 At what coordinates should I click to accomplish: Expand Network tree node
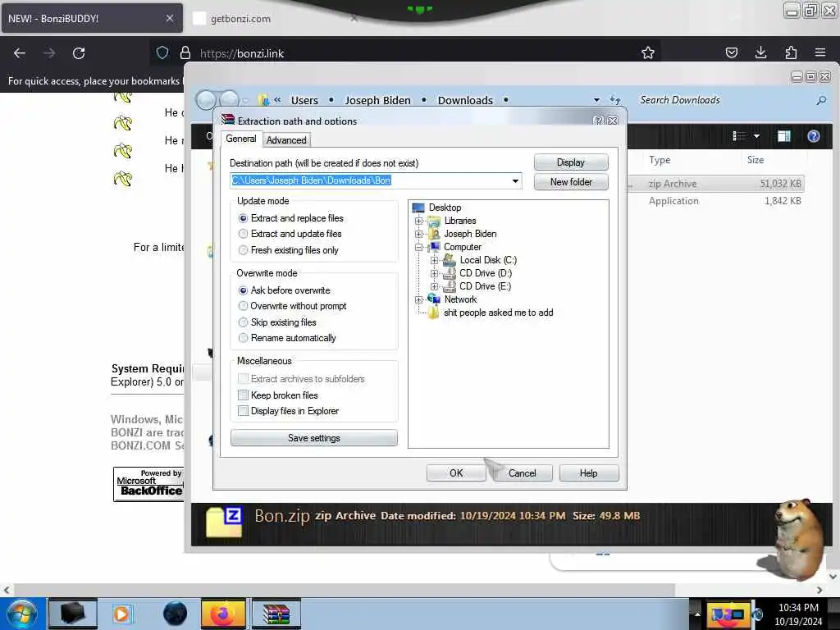pos(419,299)
